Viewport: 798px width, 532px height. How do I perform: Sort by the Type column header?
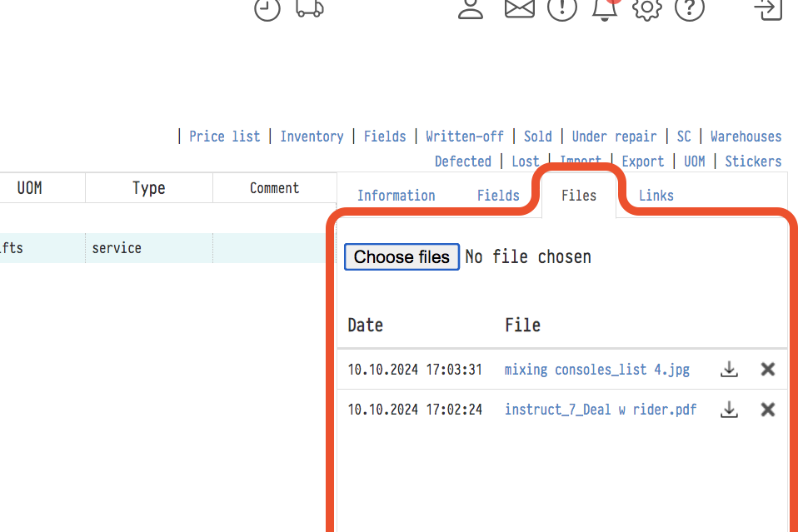[x=148, y=188]
